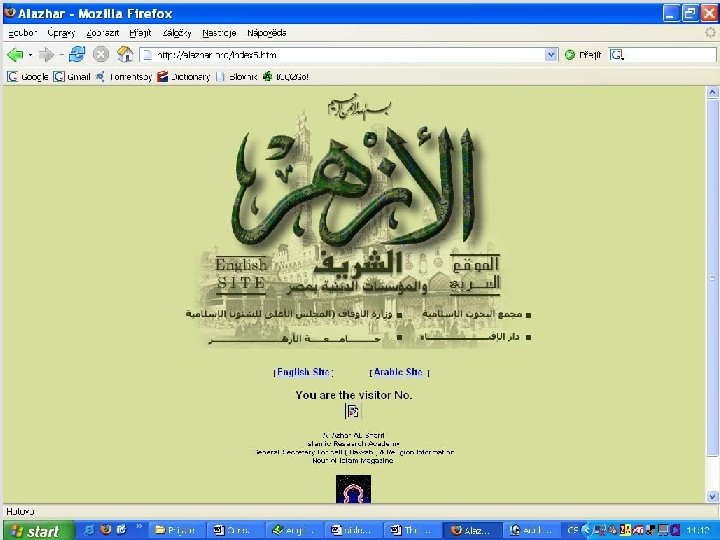Expand the Quick Launch chevron
720x540 pixels.
[x=139, y=527]
